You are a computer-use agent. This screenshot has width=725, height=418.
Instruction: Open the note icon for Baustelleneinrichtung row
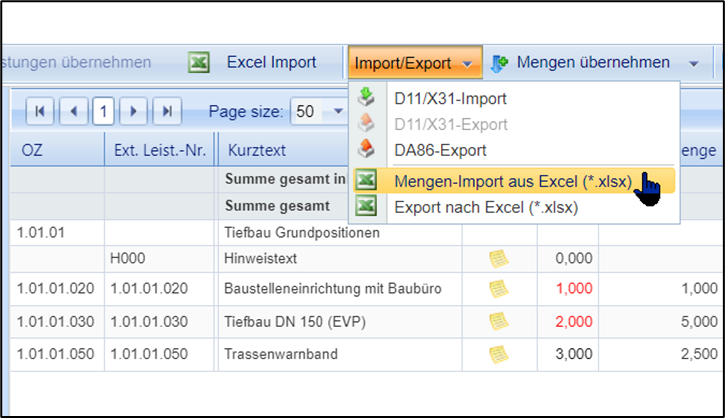tap(498, 289)
